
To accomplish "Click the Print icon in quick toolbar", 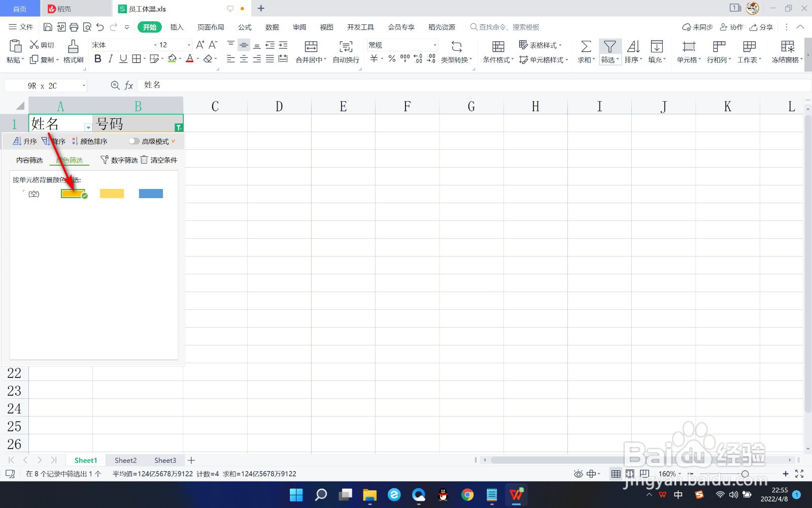I will [x=74, y=27].
